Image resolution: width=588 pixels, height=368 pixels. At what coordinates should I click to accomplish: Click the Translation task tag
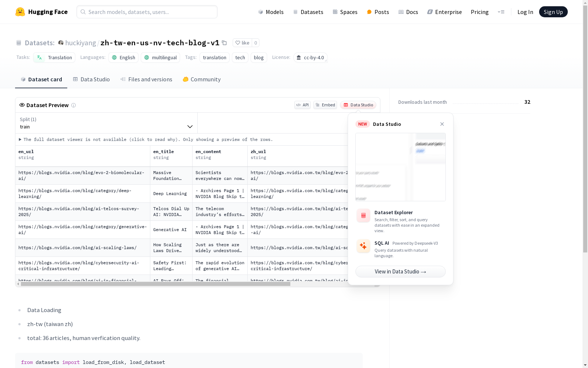[x=54, y=57]
